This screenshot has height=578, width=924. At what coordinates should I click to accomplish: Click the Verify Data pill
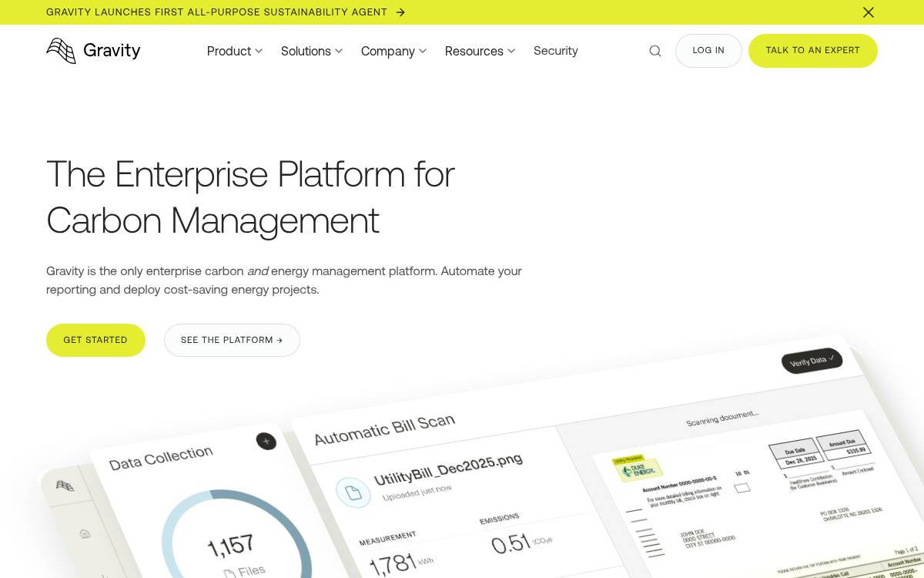pyautogui.click(x=812, y=361)
